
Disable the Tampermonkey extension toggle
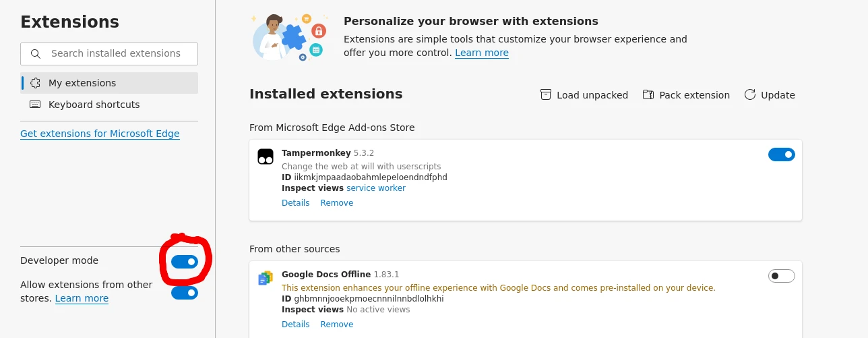[x=782, y=154]
